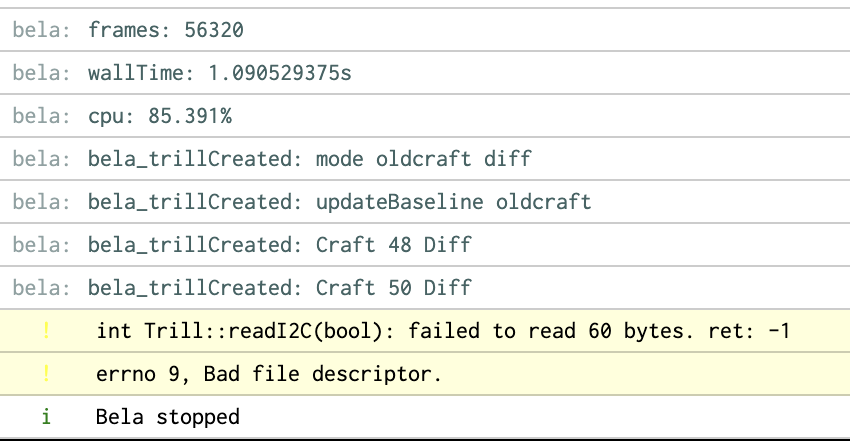Click the warning icon beside the readI2C error
This screenshot has height=448, width=850.
46,330
